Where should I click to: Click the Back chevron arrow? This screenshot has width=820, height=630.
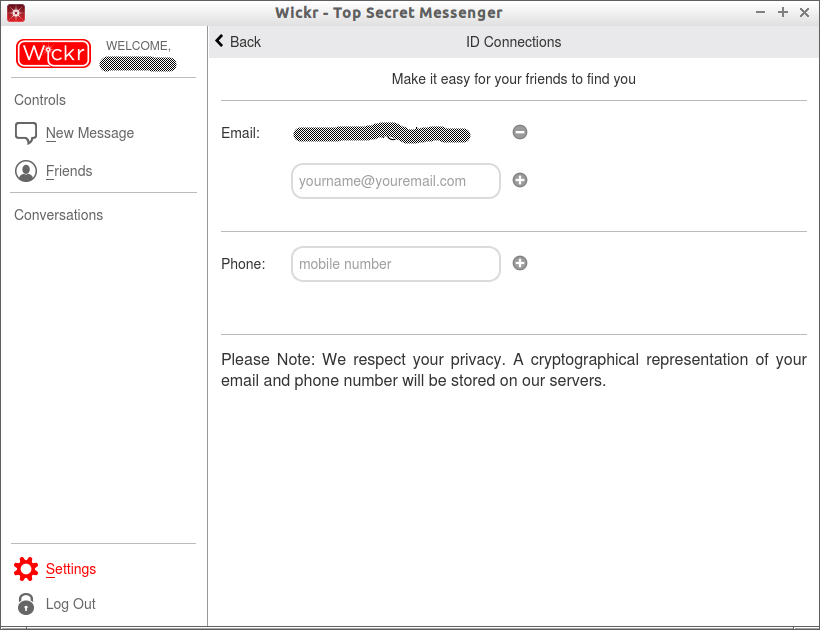(x=220, y=41)
